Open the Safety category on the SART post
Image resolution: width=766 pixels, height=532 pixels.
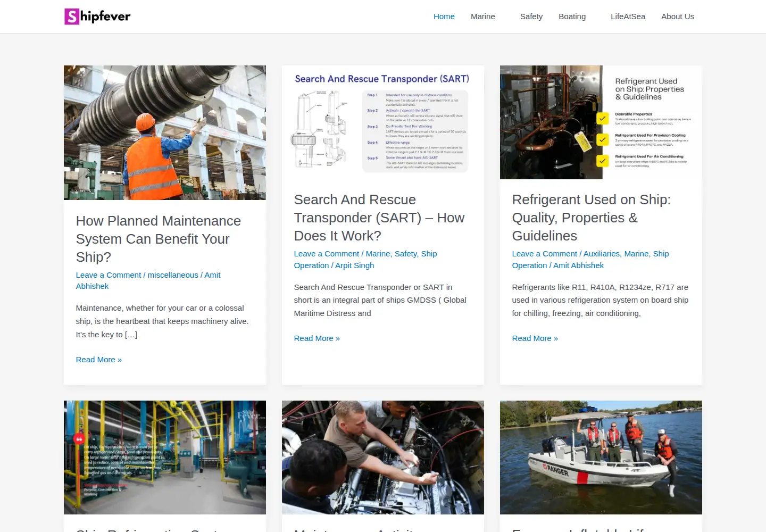coord(406,254)
